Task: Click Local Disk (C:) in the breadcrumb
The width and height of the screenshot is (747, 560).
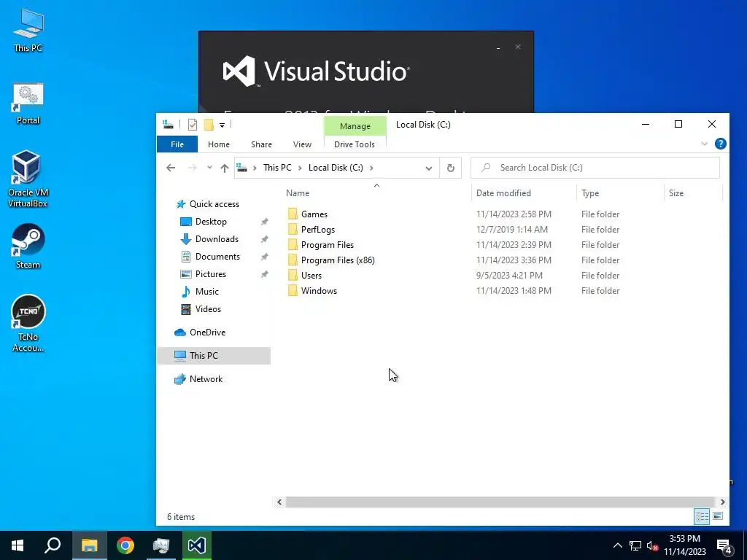Action: pos(336,168)
